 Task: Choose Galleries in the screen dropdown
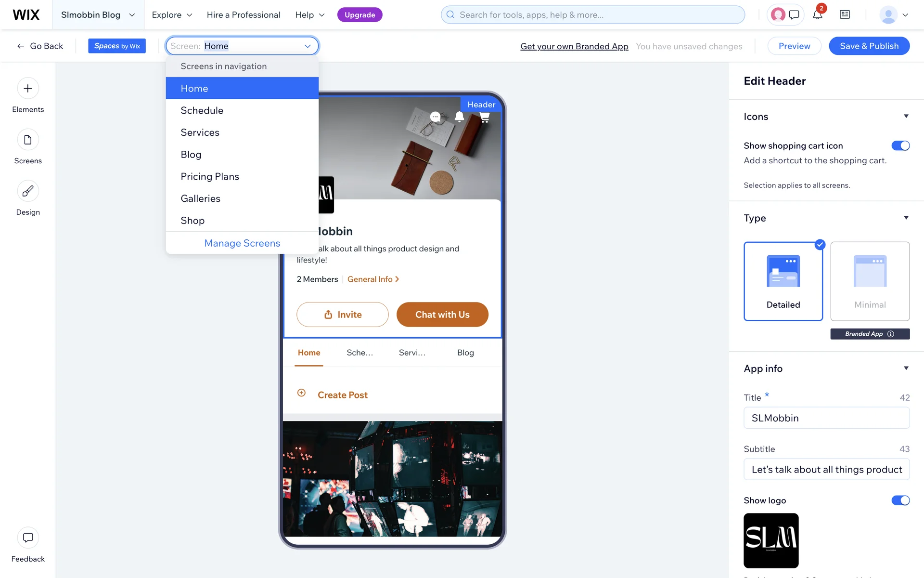pos(200,198)
